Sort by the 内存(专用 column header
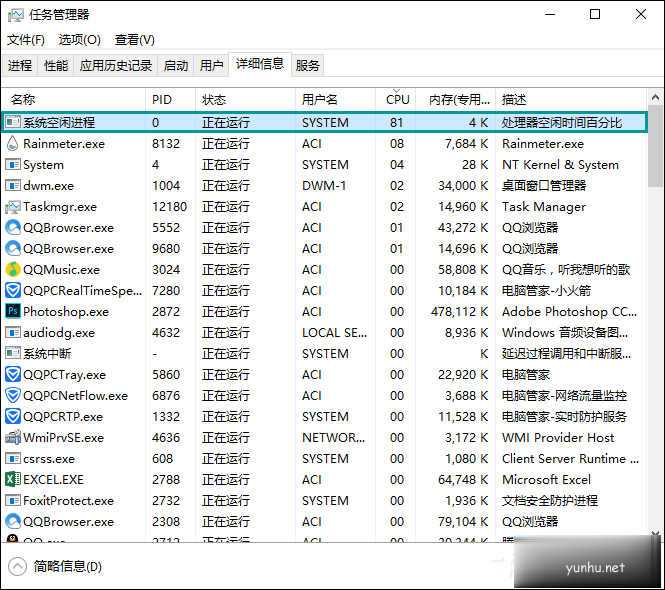The image size is (665, 590). pos(455,100)
